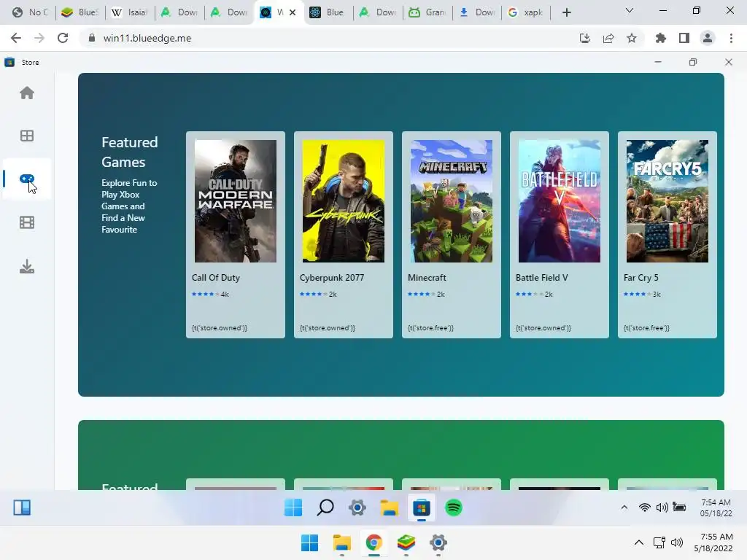
Task: Launch Spotify from the emulated taskbar
Action: tap(454, 507)
